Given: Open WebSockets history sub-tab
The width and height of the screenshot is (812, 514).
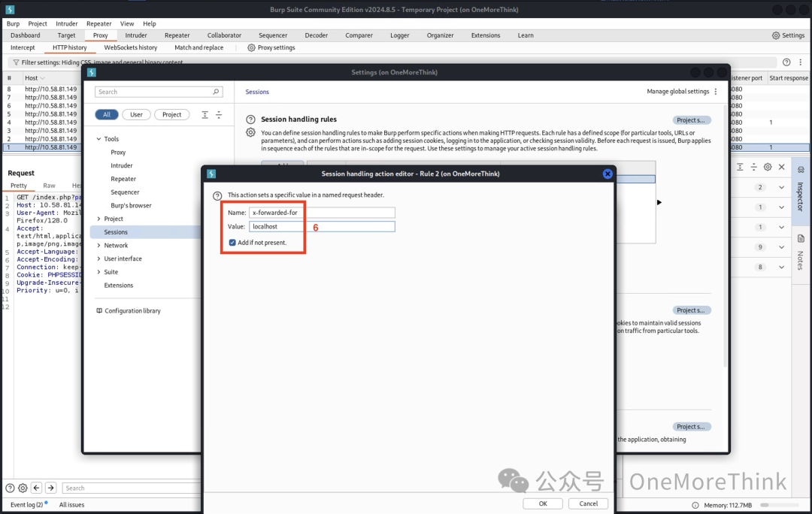Looking at the screenshot, I should point(131,47).
